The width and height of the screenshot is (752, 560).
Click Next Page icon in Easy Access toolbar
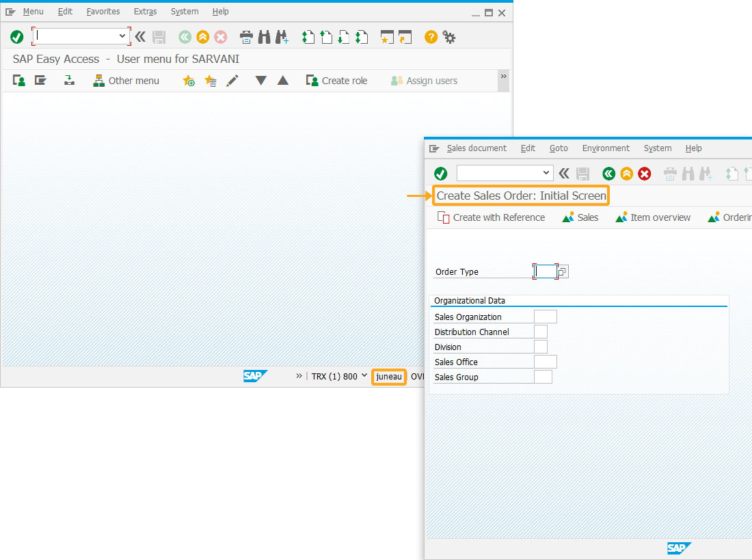pos(344,37)
